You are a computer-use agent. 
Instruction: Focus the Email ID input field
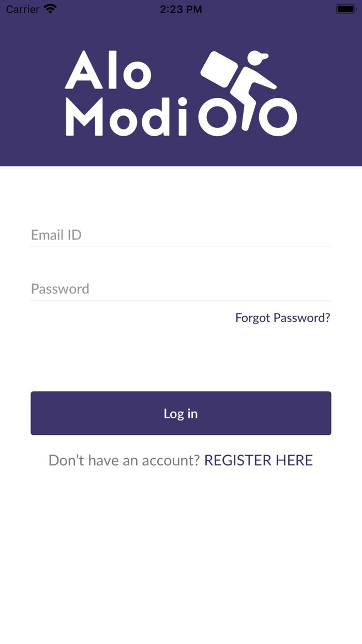[180, 235]
